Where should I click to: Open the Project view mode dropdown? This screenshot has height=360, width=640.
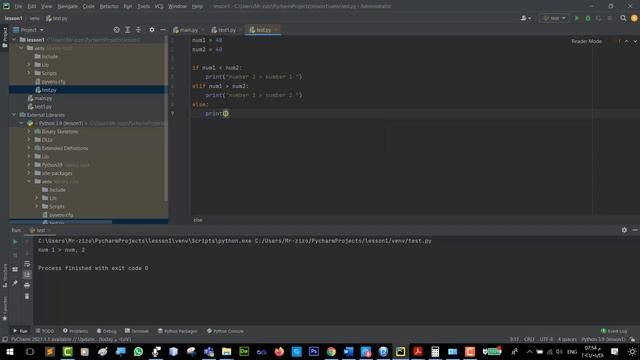tap(29, 30)
